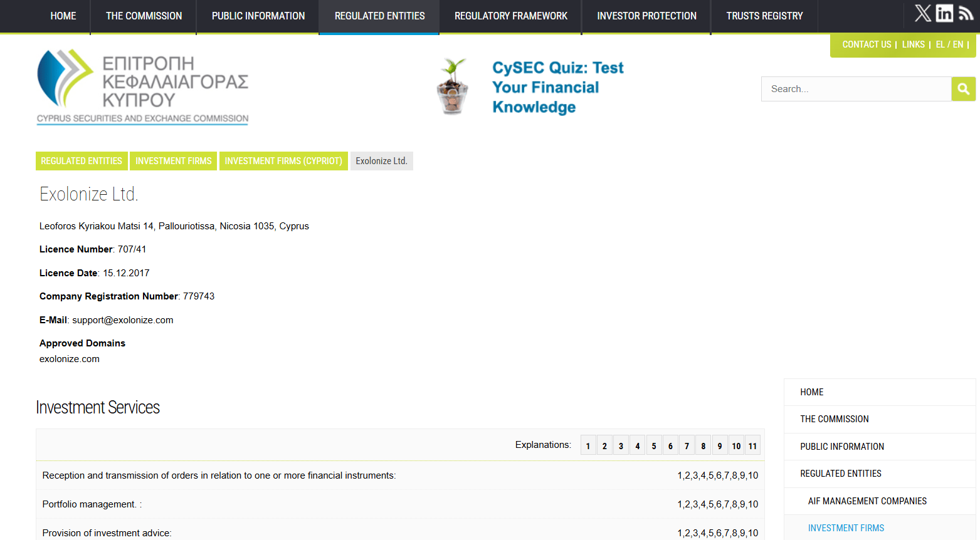Click the plant-in-jar quiz image
Viewport: 980px width, 540px height.
[x=453, y=86]
